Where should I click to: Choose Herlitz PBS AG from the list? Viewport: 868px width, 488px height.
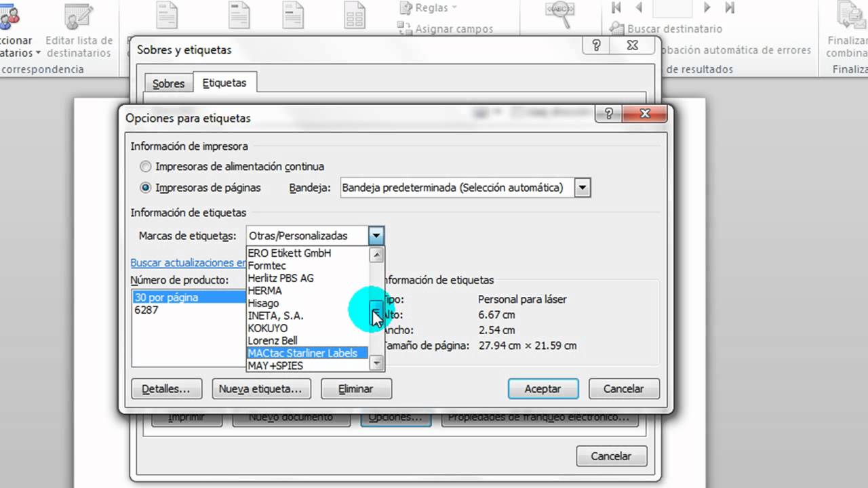[x=307, y=278]
